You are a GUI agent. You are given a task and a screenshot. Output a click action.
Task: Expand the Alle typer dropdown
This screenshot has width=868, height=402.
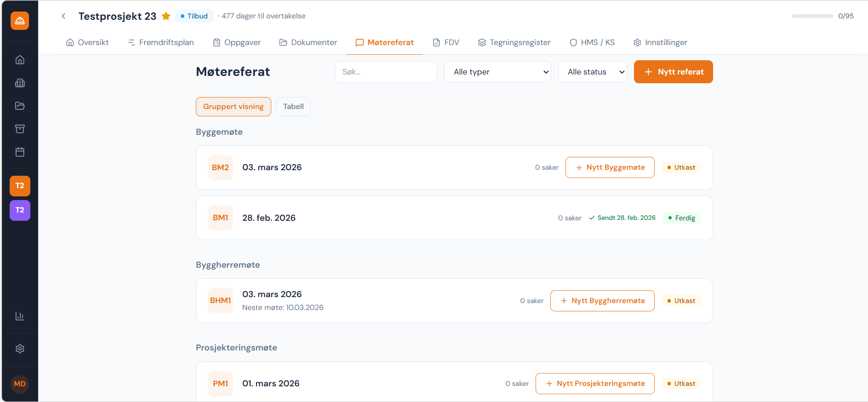click(x=497, y=72)
